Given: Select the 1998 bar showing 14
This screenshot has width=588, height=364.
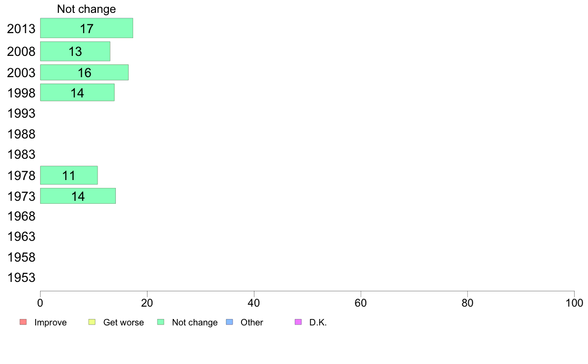Looking at the screenshot, I should [x=77, y=92].
